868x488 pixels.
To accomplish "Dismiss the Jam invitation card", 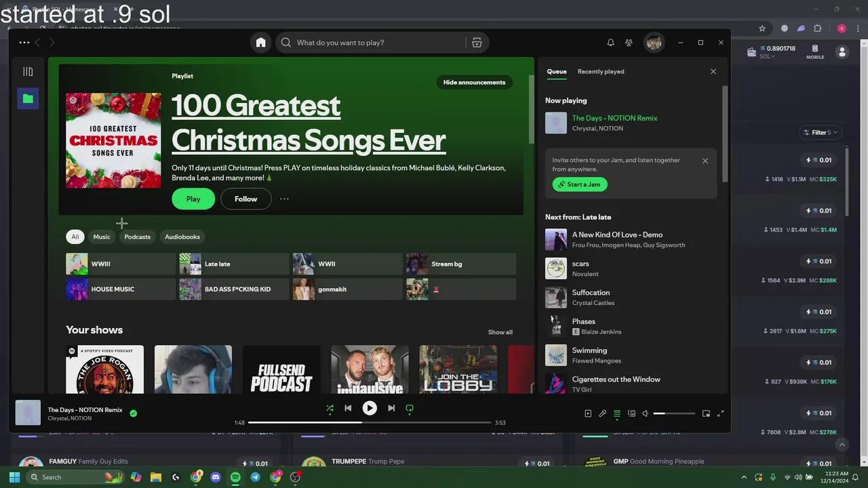I will point(705,161).
